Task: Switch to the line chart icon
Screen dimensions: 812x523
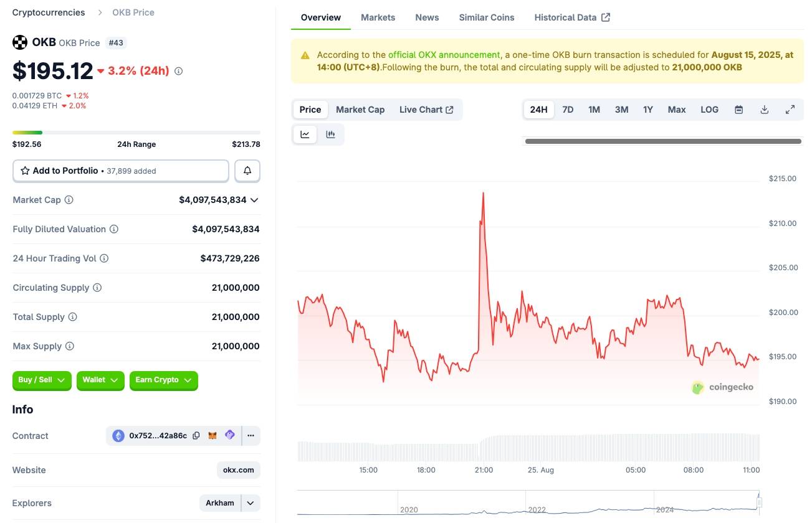Action: click(x=305, y=134)
